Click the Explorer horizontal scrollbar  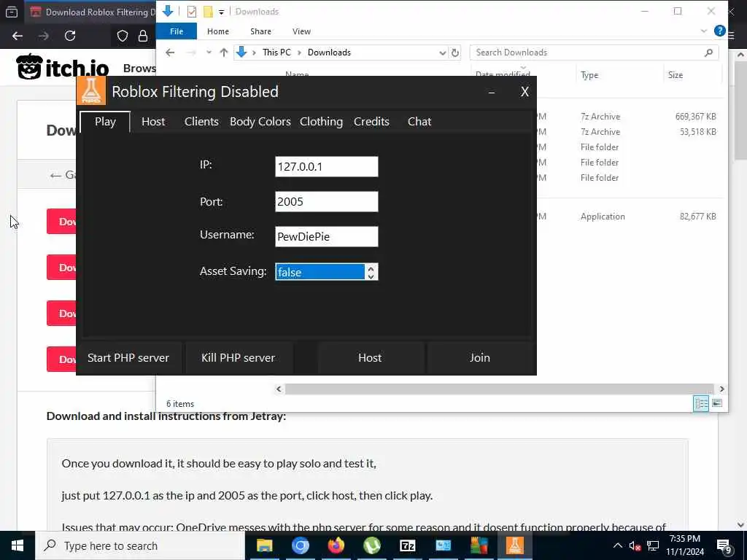pyautogui.click(x=499, y=389)
